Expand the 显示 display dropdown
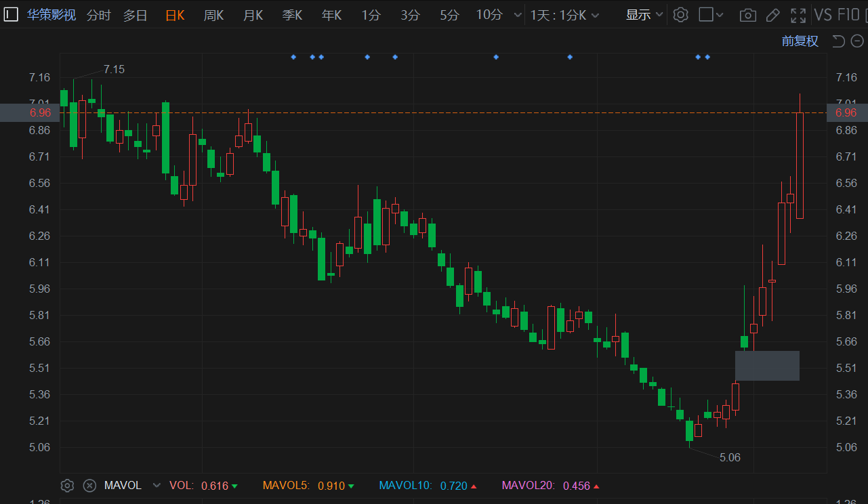 coord(644,15)
